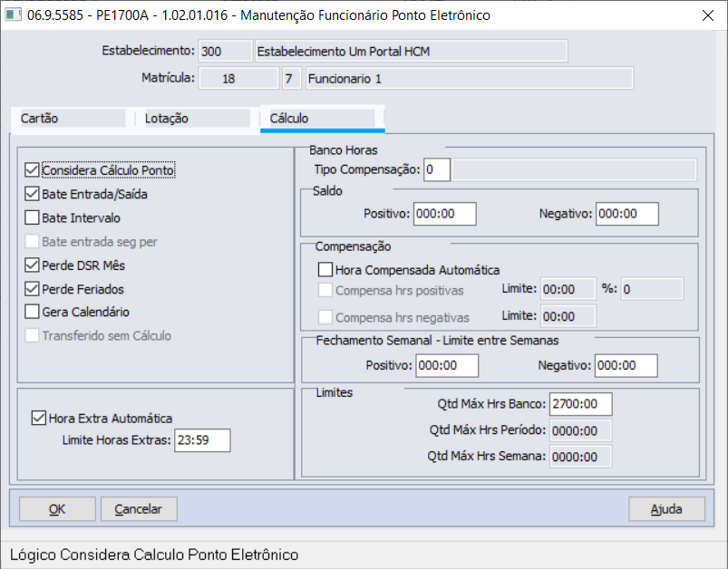
Task: Click the Saldo Positivo field
Action: pyautogui.click(x=444, y=214)
